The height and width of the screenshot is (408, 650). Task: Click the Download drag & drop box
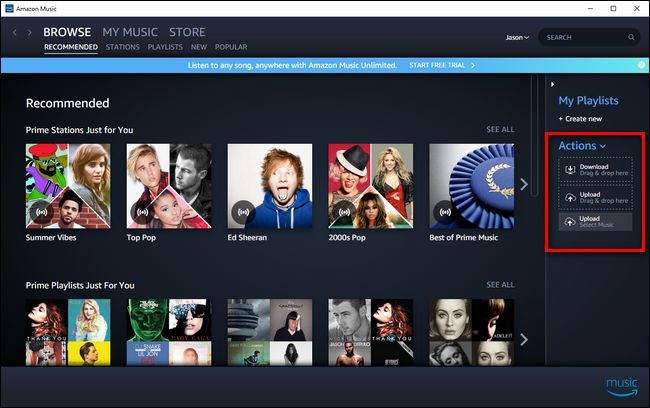(595, 170)
